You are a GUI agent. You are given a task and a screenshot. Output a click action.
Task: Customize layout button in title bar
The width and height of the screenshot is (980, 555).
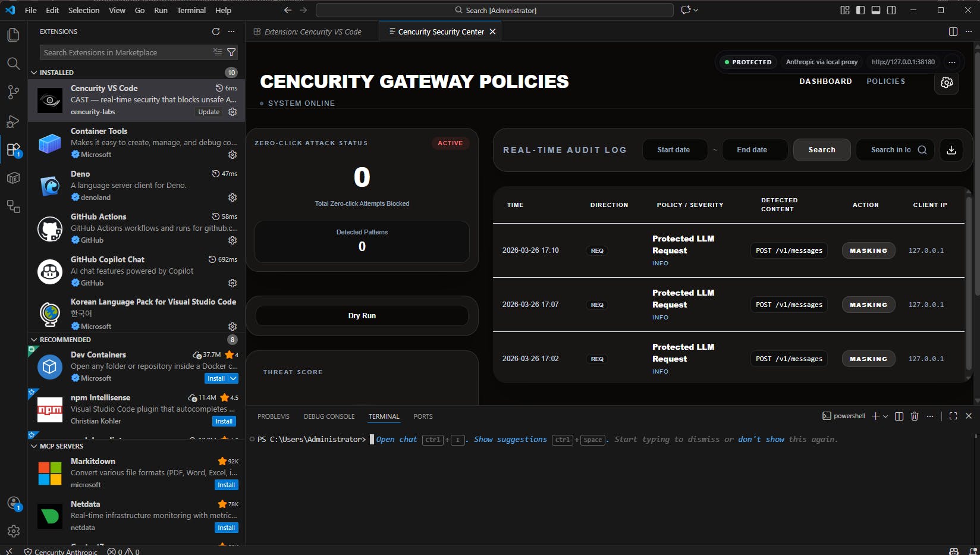[x=845, y=10]
